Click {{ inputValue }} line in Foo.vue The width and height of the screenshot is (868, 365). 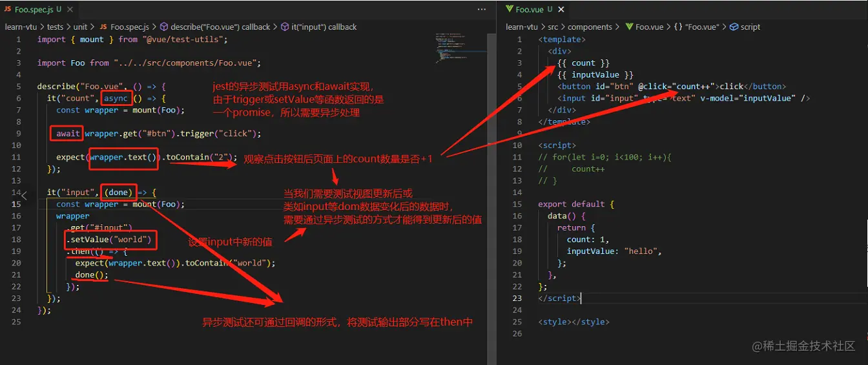[x=595, y=75]
